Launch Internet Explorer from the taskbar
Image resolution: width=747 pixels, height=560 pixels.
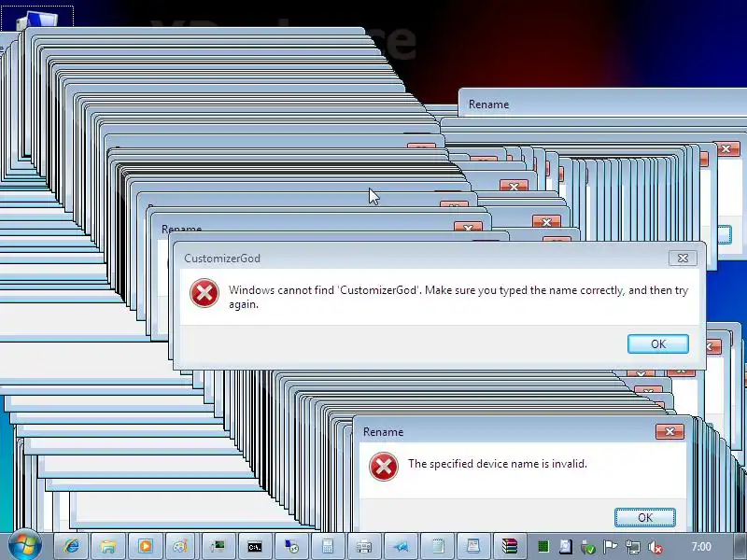tap(72, 546)
